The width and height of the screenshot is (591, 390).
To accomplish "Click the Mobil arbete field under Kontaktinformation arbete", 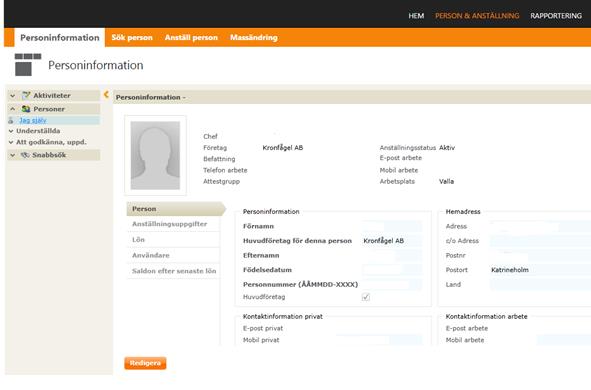I will pyautogui.click(x=563, y=340).
